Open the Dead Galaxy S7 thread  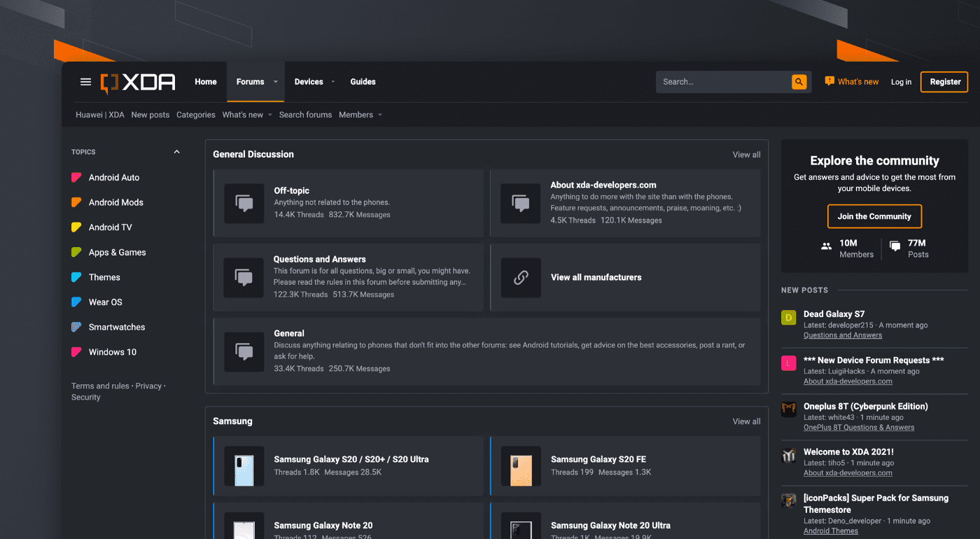coord(834,314)
